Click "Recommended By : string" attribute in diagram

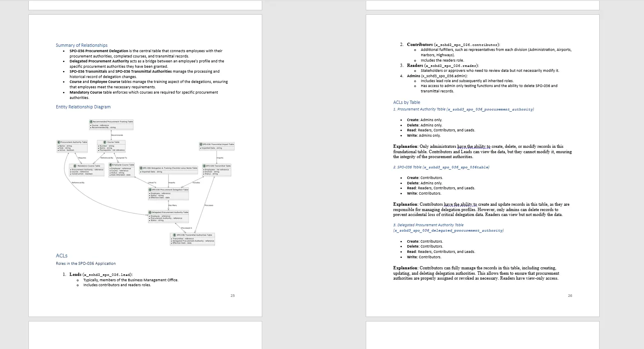(x=104, y=127)
